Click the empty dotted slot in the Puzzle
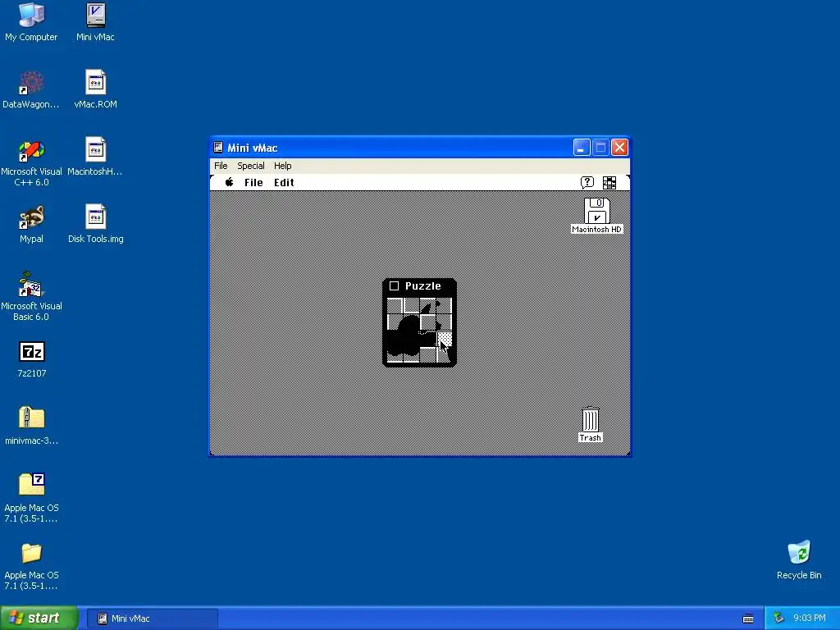 click(x=445, y=339)
